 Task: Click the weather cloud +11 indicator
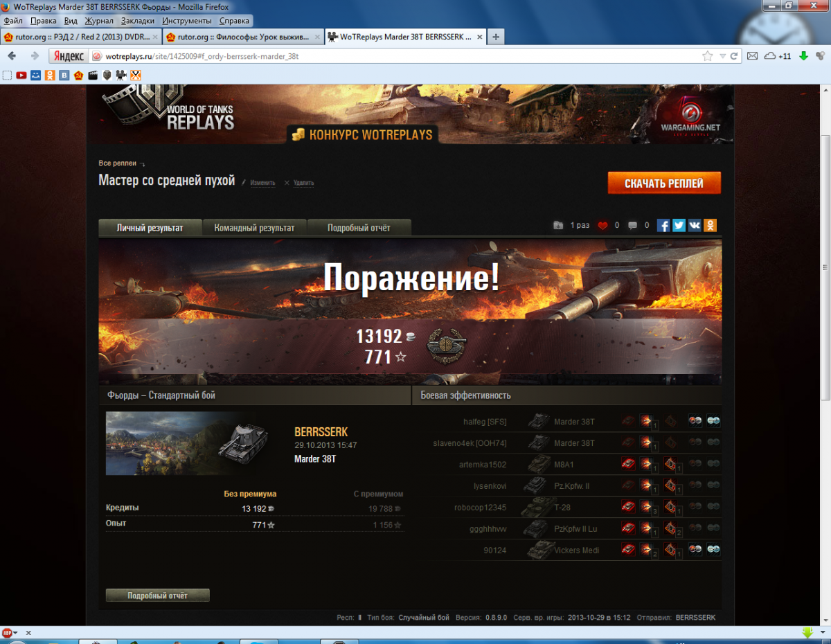point(778,56)
